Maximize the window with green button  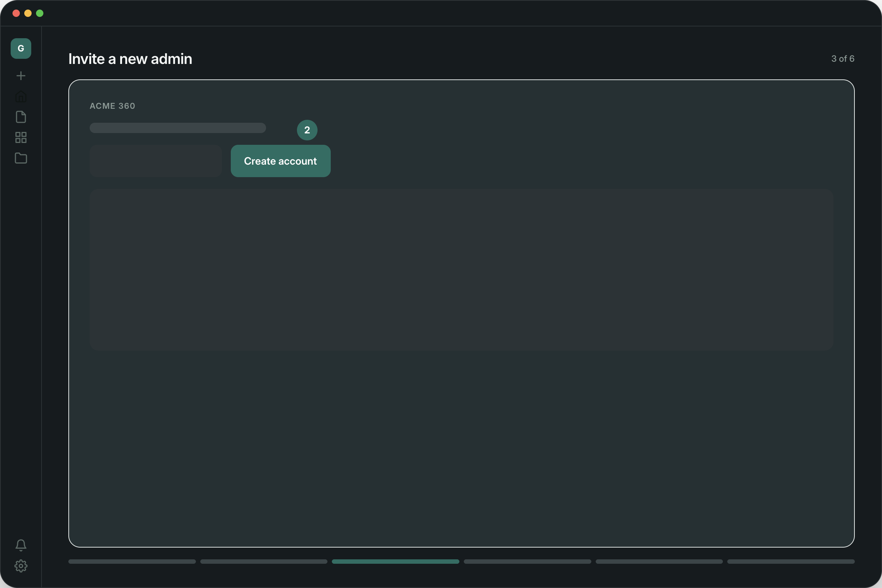tap(40, 14)
